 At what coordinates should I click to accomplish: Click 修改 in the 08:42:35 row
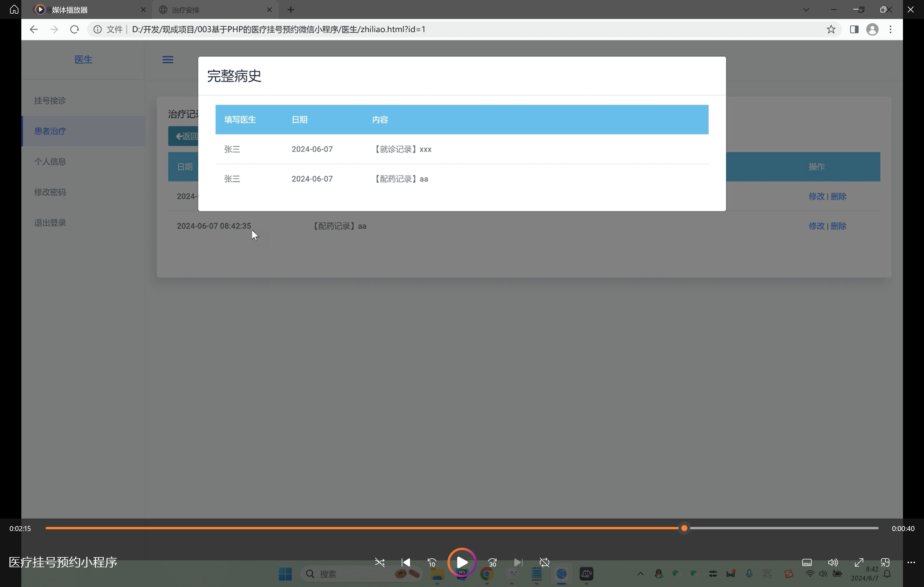coord(816,226)
